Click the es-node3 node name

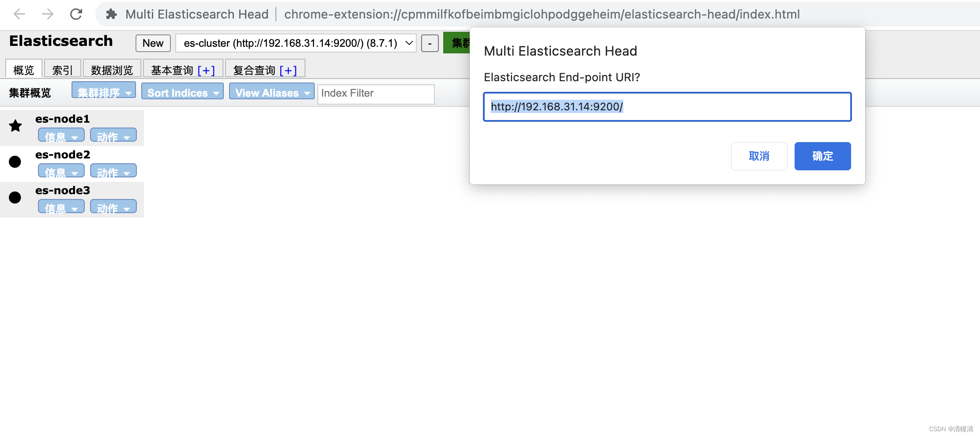[63, 190]
